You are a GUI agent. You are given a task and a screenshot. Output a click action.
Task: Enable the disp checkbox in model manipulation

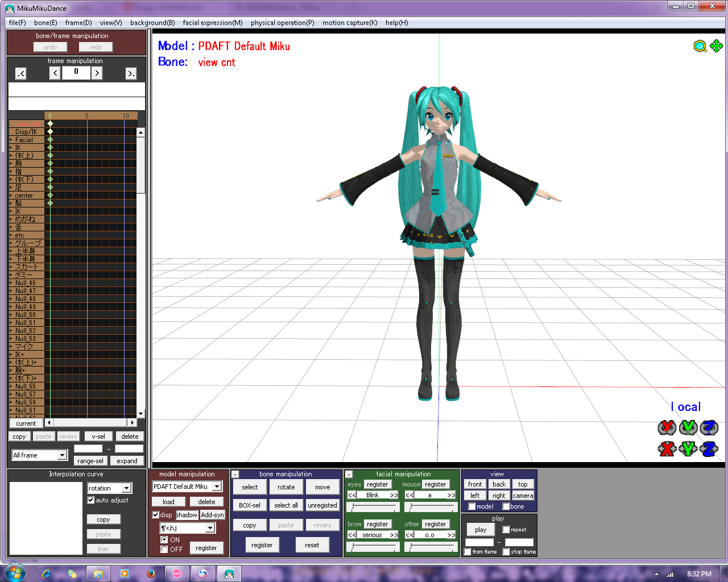[x=156, y=515]
